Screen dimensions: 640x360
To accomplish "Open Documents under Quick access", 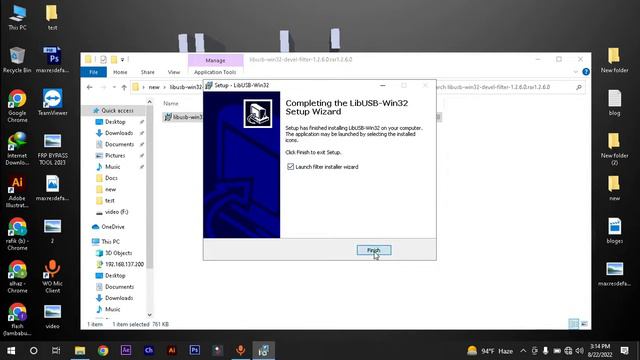I will tap(119, 144).
